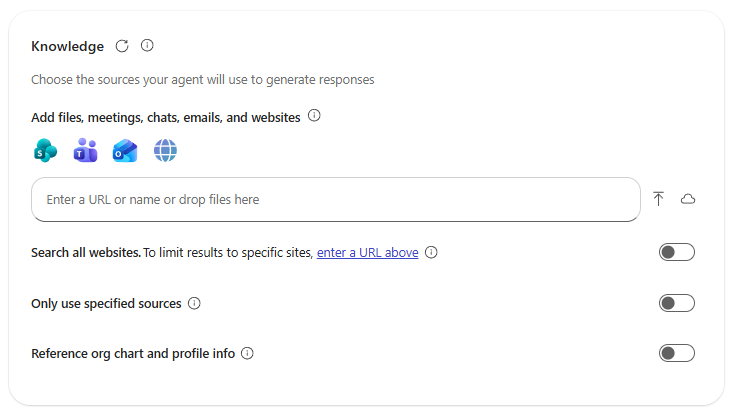Show info for Only use specified sources

(x=194, y=303)
